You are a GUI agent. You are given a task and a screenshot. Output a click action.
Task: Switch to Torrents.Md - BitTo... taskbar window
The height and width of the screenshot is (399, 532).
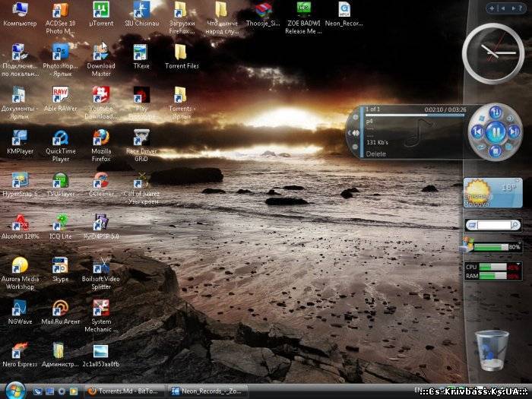coord(124,391)
